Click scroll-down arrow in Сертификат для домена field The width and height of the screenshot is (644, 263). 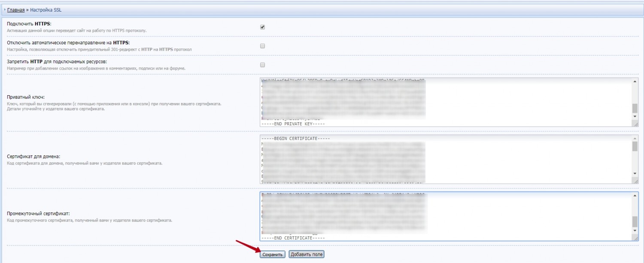coord(635,173)
